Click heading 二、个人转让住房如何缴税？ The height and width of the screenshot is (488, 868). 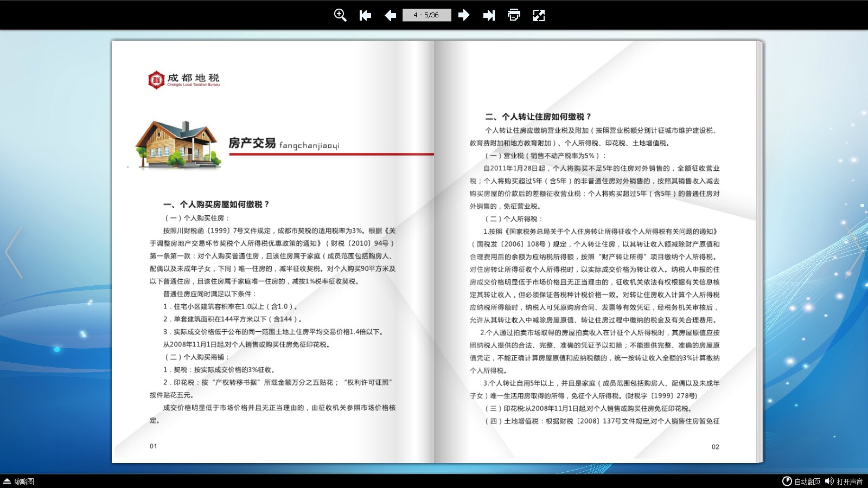click(538, 117)
